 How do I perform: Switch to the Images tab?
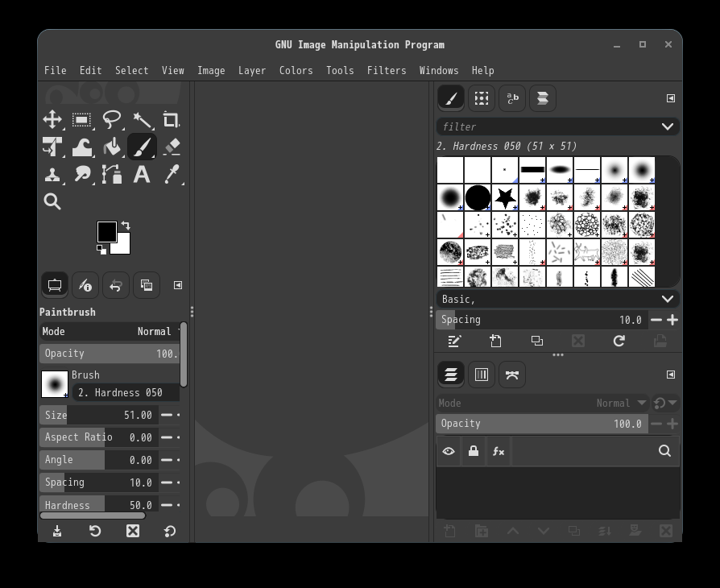coord(147,285)
